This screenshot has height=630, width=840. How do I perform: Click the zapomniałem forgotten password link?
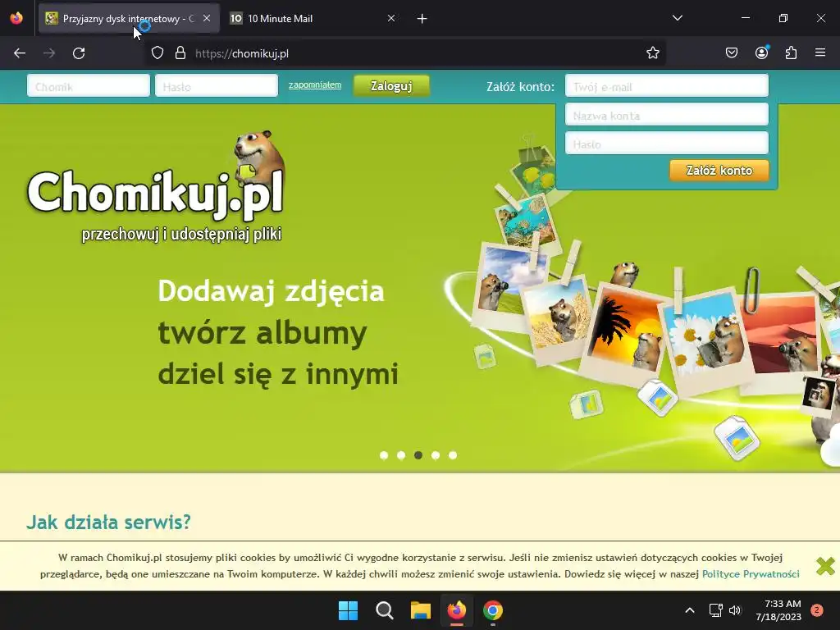(x=315, y=84)
